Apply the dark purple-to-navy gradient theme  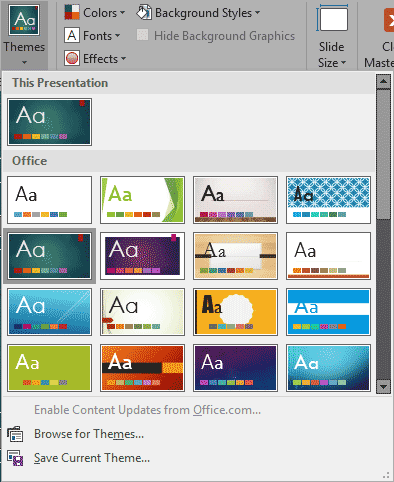coord(235,368)
